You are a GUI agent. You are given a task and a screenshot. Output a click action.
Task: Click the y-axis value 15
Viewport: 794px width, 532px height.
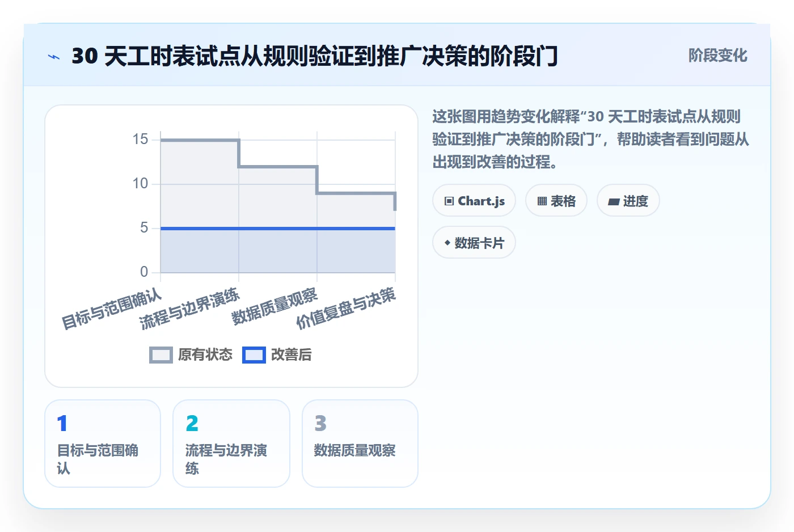click(x=140, y=140)
